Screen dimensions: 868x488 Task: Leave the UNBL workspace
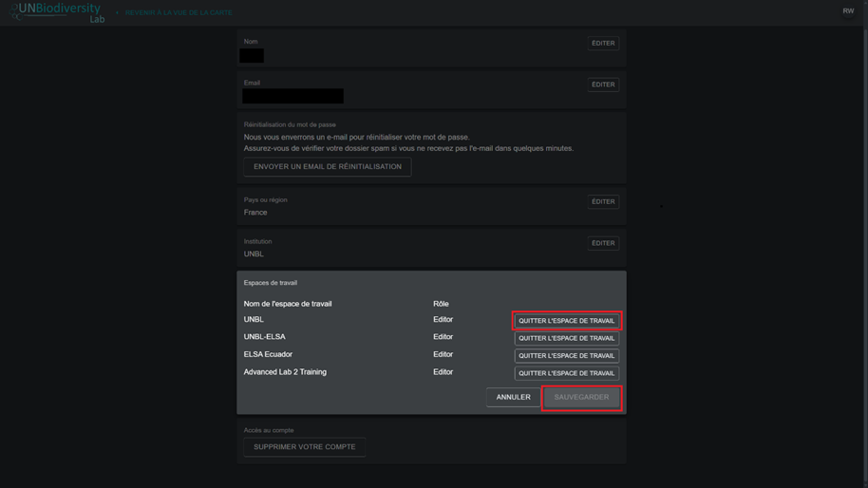point(566,321)
